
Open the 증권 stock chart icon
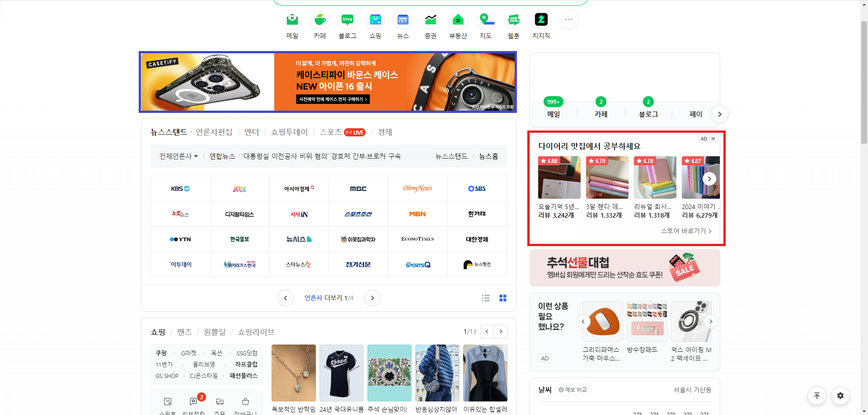tap(431, 20)
